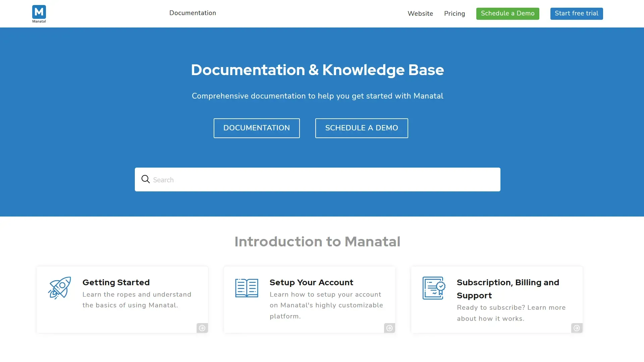The image size is (644, 362).
Task: Click the magnifying glass search icon
Action: tap(145, 179)
